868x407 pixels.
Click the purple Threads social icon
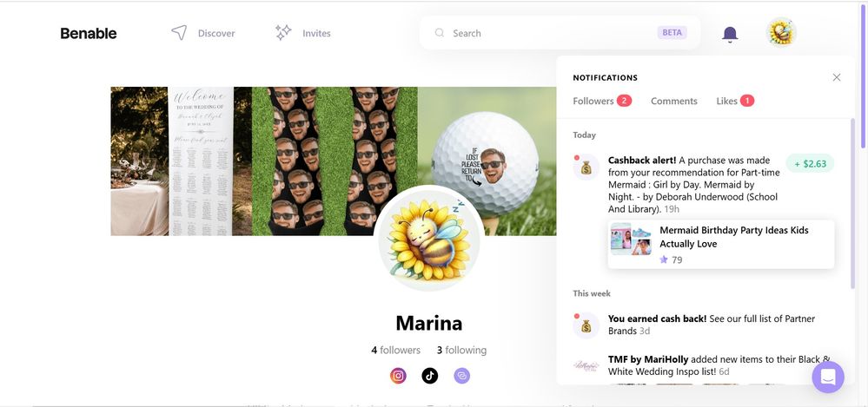461,376
